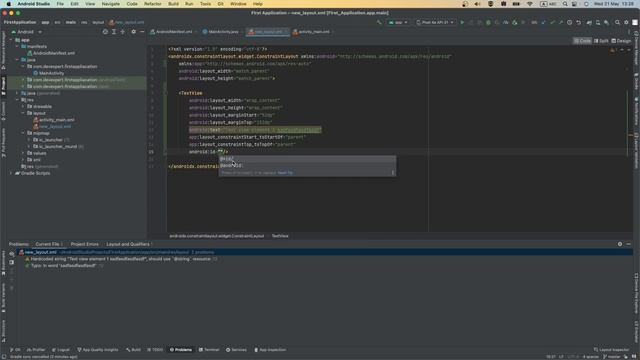
Task: Open Build tool window in bottom bar
Action: point(133,350)
